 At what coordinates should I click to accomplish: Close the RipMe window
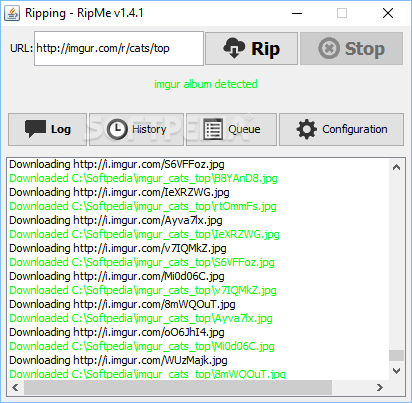point(388,13)
